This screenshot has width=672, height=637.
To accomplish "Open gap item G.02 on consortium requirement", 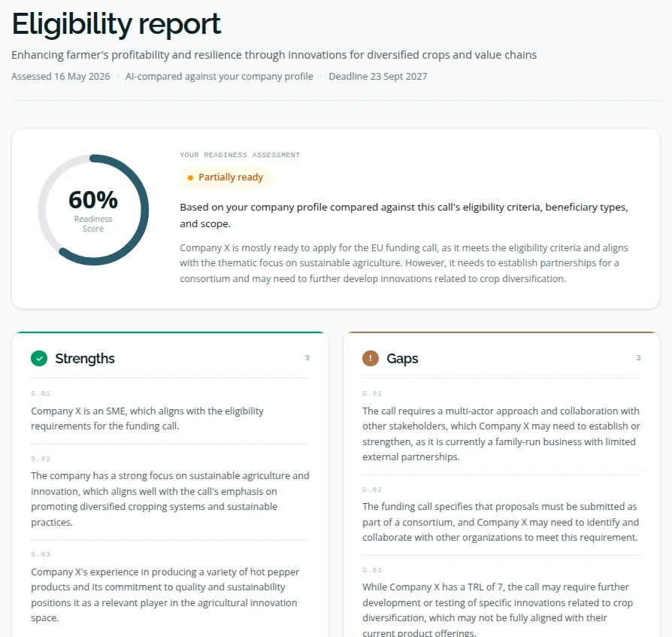I will [x=501, y=515].
